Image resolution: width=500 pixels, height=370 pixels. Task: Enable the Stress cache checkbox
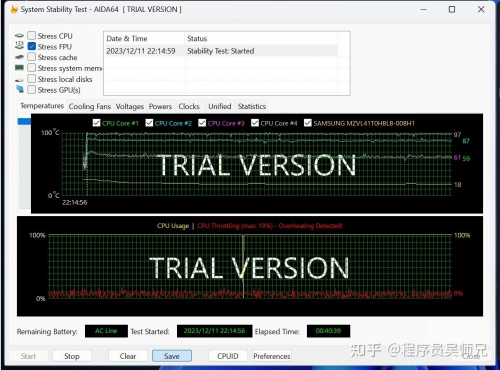pos(32,57)
